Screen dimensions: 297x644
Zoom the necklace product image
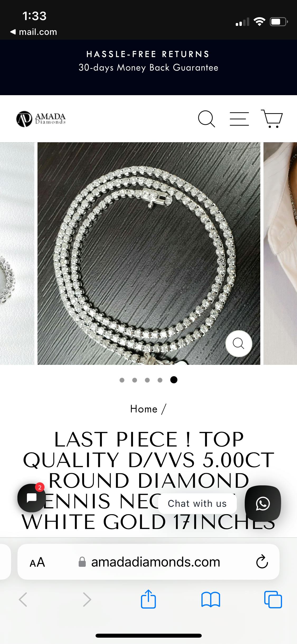[x=239, y=343]
